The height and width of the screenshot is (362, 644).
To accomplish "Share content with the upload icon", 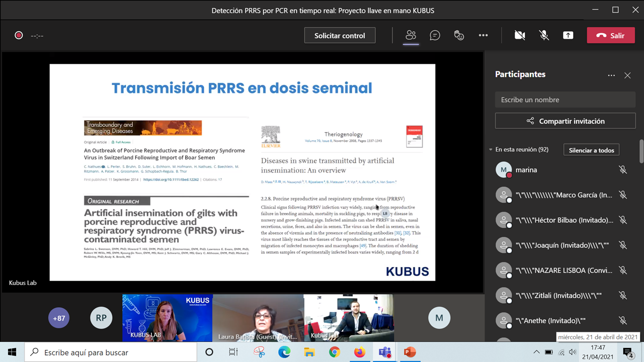I will point(570,35).
